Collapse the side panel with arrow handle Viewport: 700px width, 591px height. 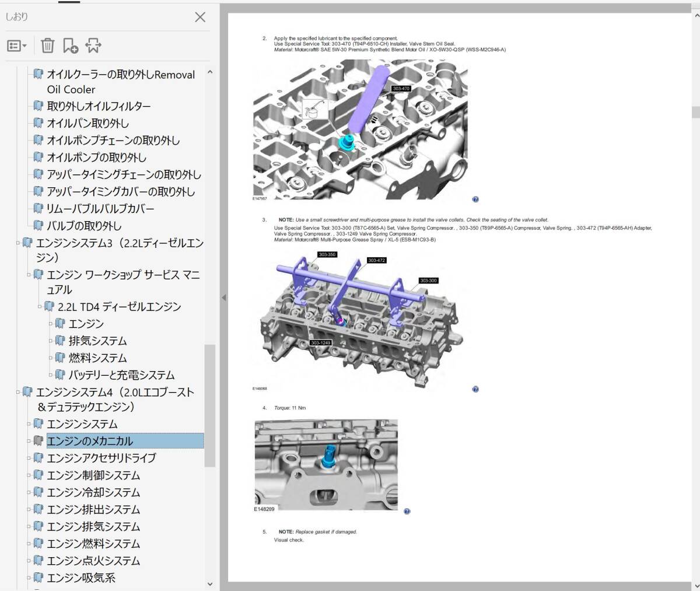(223, 298)
